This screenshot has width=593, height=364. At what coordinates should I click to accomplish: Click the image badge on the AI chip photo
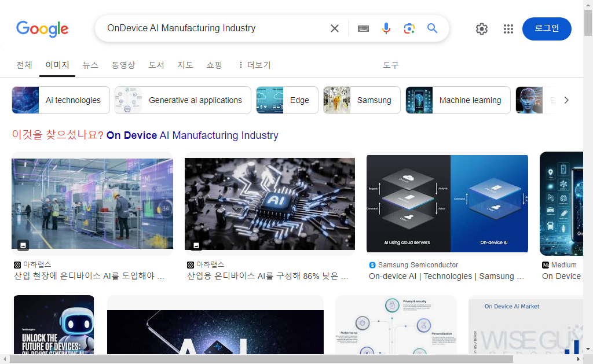coord(196,245)
